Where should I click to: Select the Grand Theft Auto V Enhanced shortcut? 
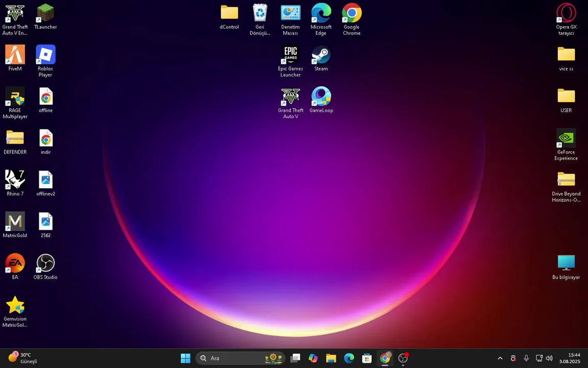15,19
